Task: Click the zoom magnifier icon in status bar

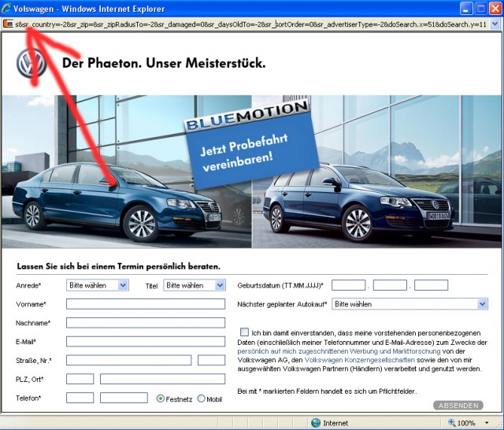Action: [x=451, y=423]
